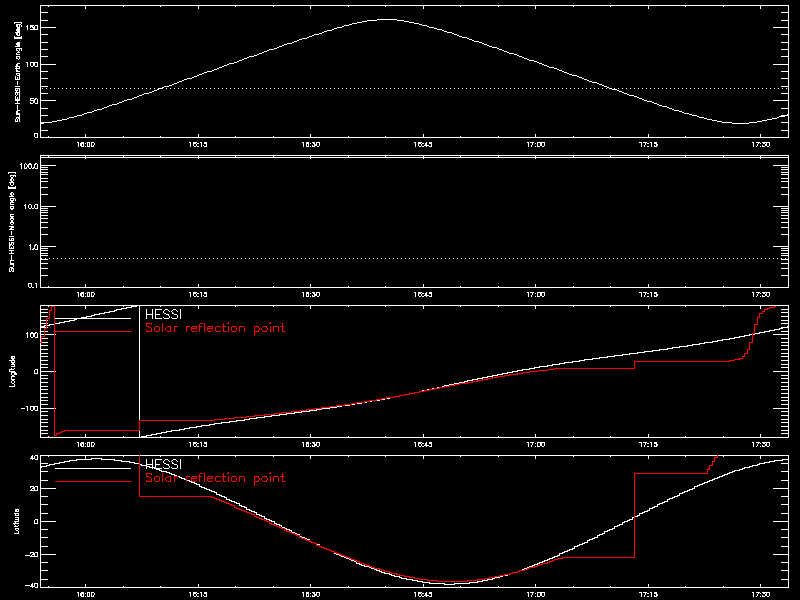Click the '150' tick on Earth angle axis
The image size is (800, 600).
click(x=32, y=28)
